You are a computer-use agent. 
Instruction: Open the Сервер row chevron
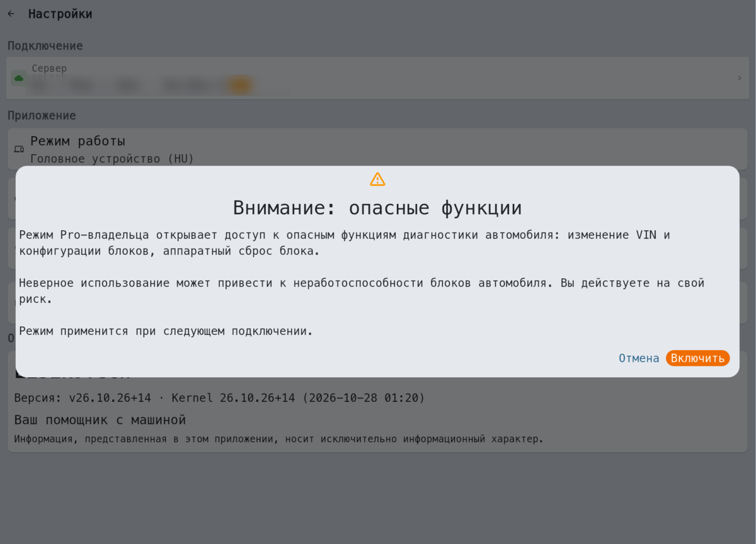click(x=739, y=78)
